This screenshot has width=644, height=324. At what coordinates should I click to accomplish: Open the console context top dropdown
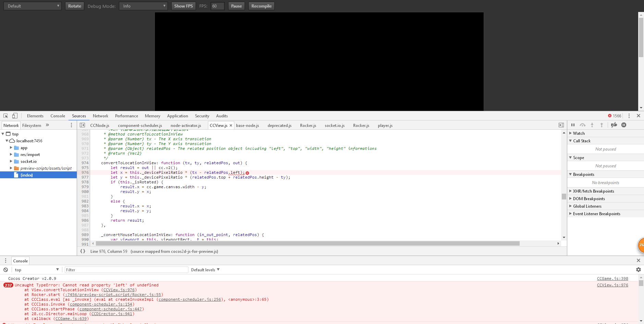[37, 270]
